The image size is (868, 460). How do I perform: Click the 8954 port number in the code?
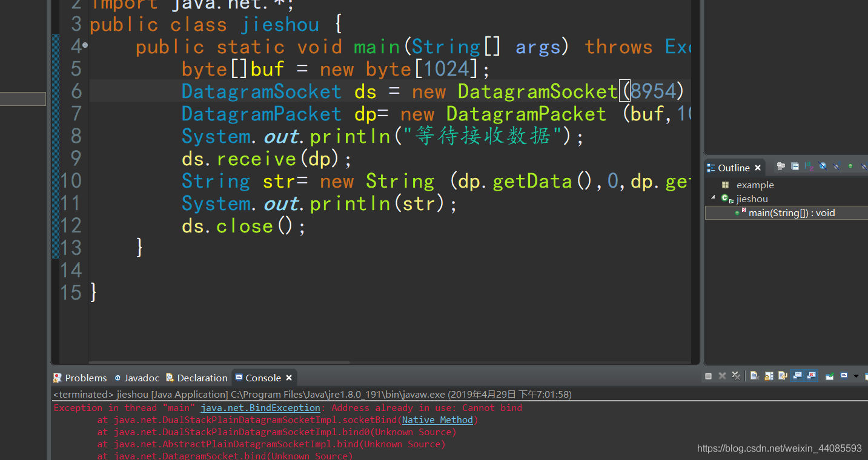[x=653, y=91]
